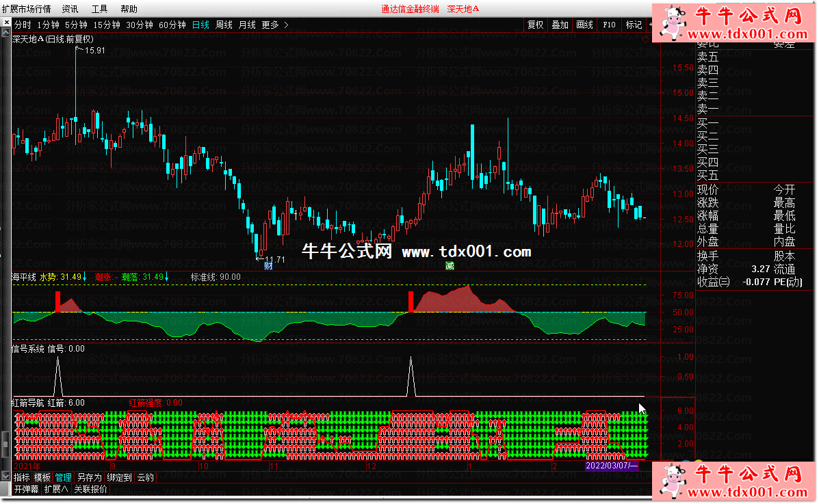Click the small diamond icon at chart corner
This screenshot has height=504, width=819.
point(645,39)
